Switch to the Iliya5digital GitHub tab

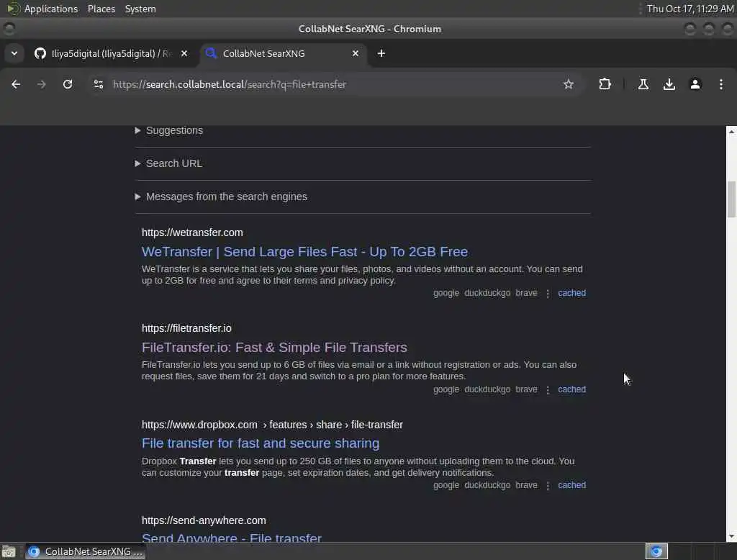[110, 53]
